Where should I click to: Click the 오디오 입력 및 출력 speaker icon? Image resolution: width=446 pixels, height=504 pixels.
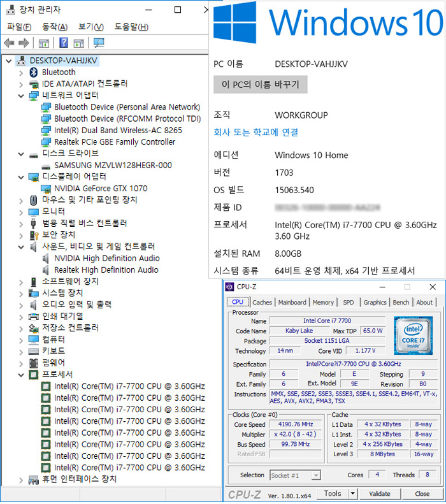(33, 305)
